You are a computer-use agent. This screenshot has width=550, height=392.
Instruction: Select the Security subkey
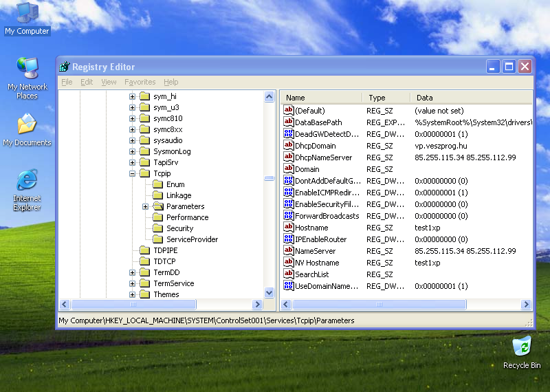(x=180, y=228)
